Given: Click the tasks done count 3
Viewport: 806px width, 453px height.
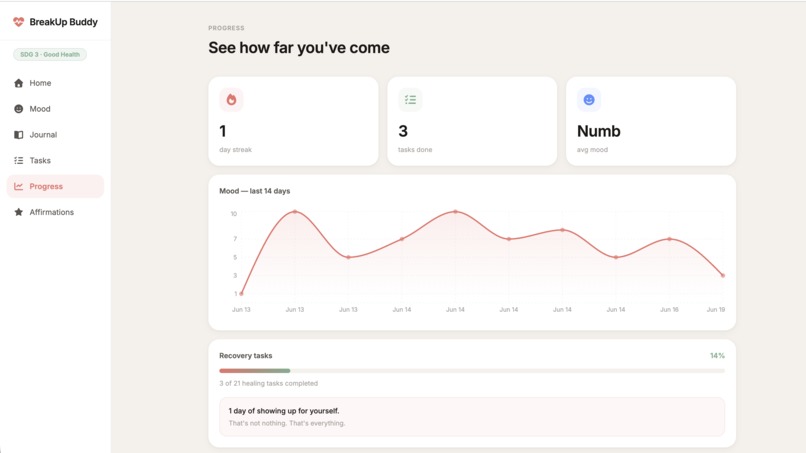Looking at the screenshot, I should coord(403,131).
